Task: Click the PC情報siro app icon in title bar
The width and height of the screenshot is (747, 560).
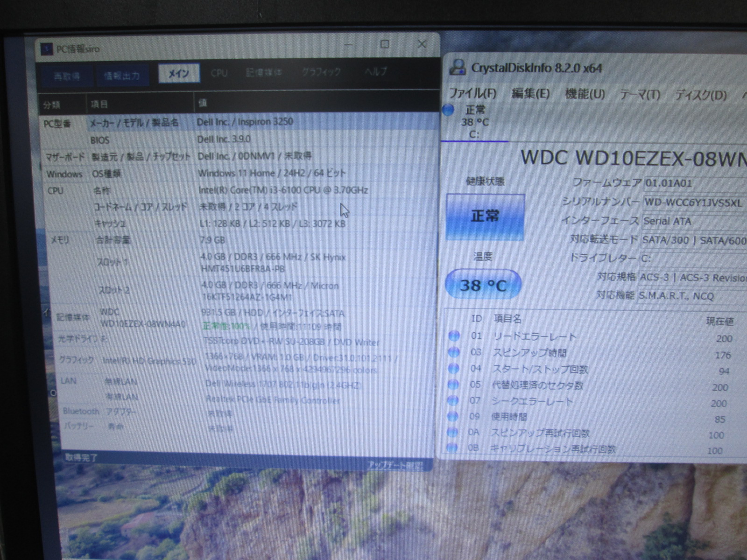Action: pos(47,49)
